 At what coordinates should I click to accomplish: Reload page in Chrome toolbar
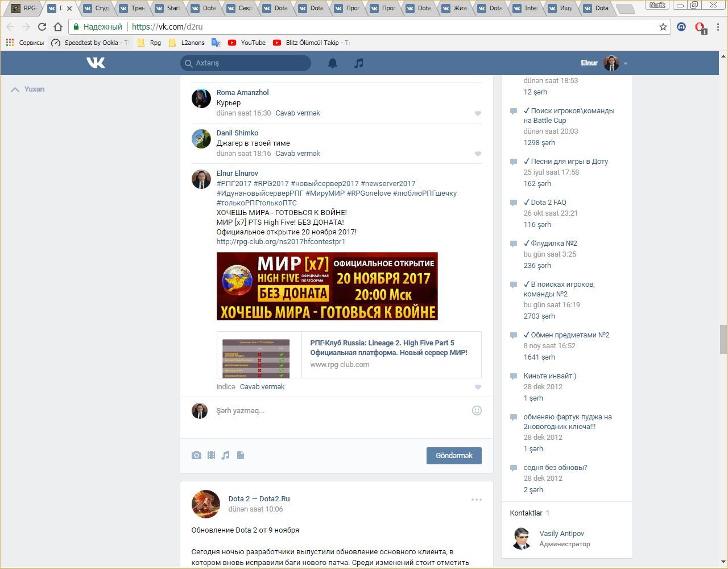pyautogui.click(x=42, y=27)
